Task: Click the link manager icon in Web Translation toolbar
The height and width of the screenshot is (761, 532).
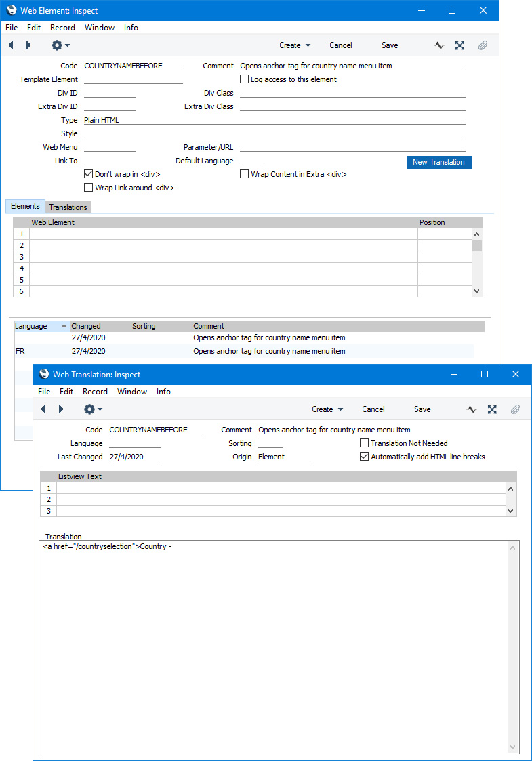Action: tap(492, 409)
